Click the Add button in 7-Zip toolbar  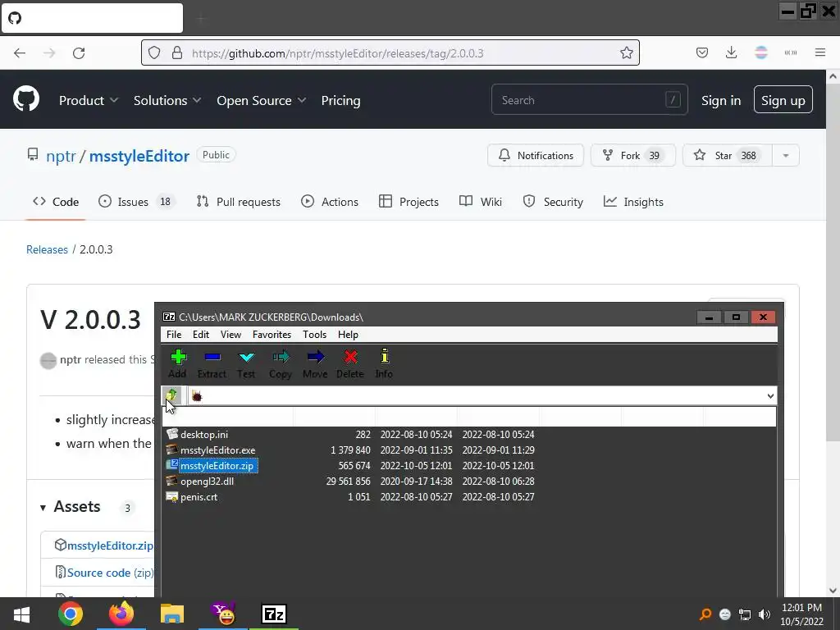[x=177, y=363]
